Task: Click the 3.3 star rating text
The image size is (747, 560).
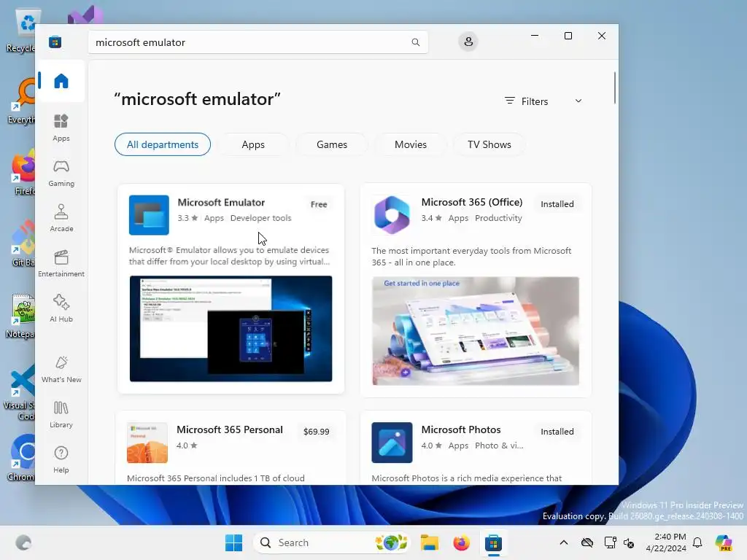Action: tap(187, 218)
